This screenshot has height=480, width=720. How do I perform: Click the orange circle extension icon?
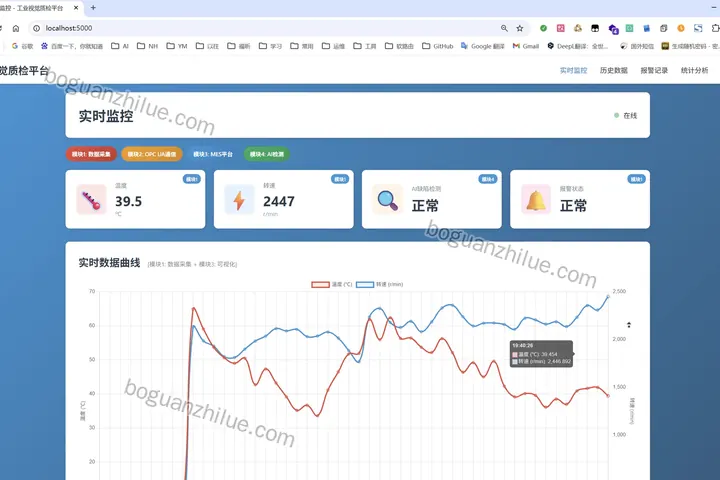pyautogui.click(x=681, y=28)
